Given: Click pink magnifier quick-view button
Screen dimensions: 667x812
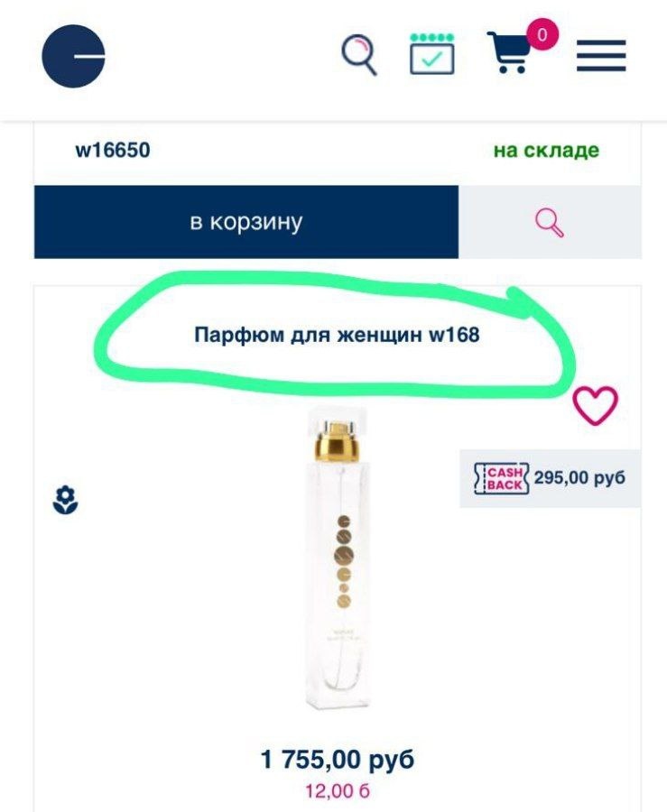Looking at the screenshot, I should click(x=550, y=222).
